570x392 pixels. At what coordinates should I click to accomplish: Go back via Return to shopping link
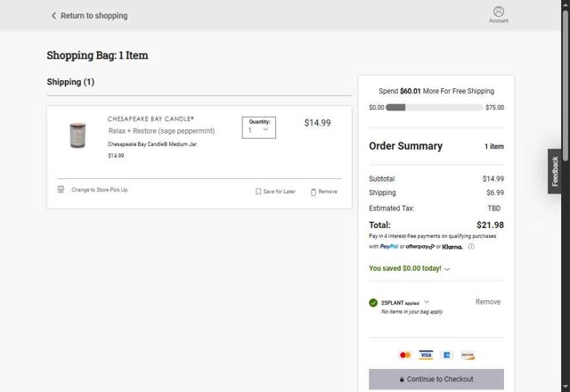click(94, 16)
